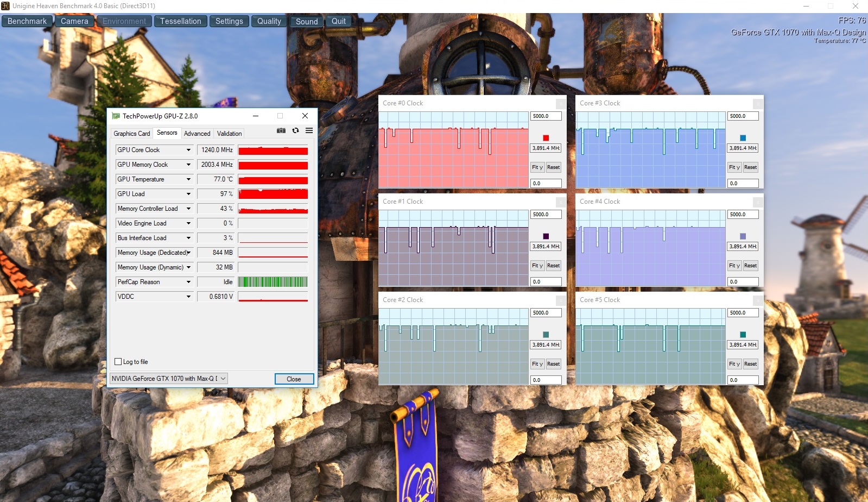This screenshot has height=502, width=868.
Task: Open the Camera menu in Heaven
Action: click(74, 21)
